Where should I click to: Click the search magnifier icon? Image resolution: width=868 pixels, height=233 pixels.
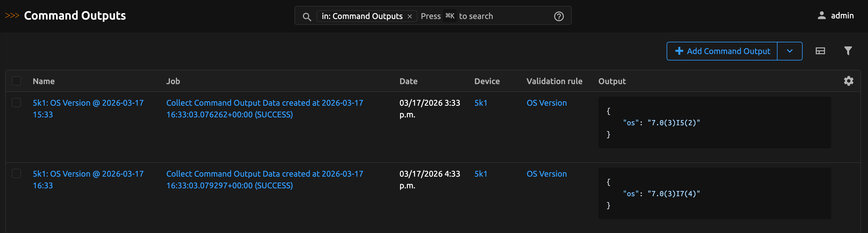(x=307, y=17)
